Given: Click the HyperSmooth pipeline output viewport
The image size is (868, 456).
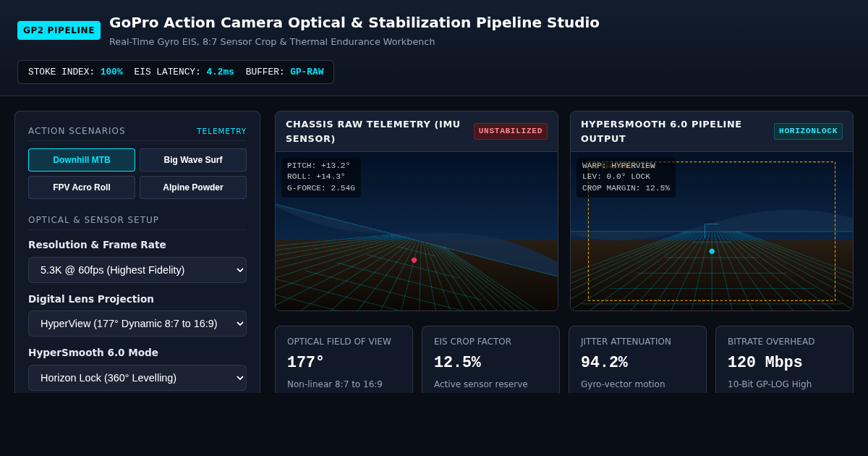Looking at the screenshot, I should point(712,232).
